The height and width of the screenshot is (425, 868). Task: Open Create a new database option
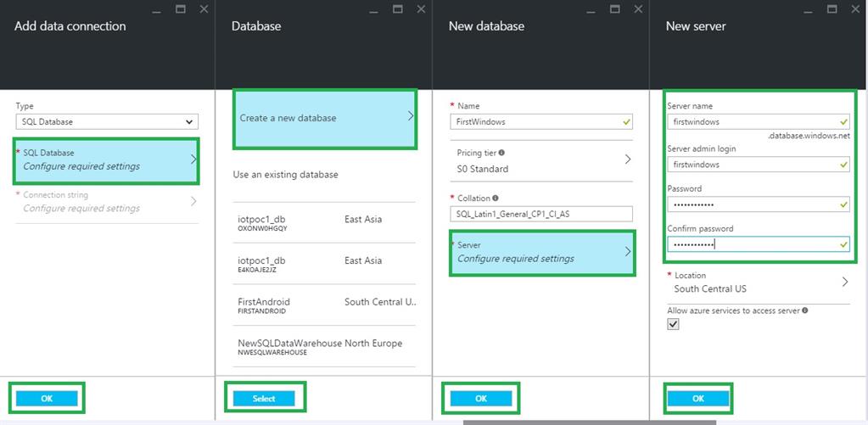coord(325,118)
